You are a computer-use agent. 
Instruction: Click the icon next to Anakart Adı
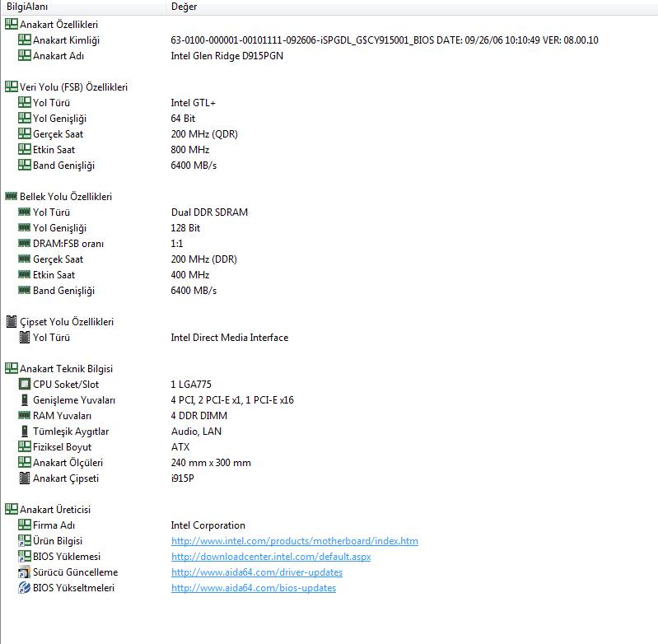(x=24, y=56)
